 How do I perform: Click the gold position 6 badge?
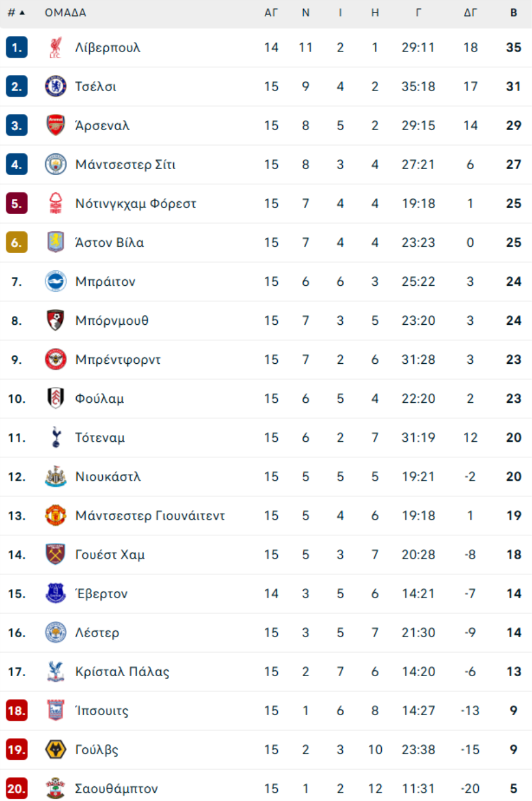17,243
